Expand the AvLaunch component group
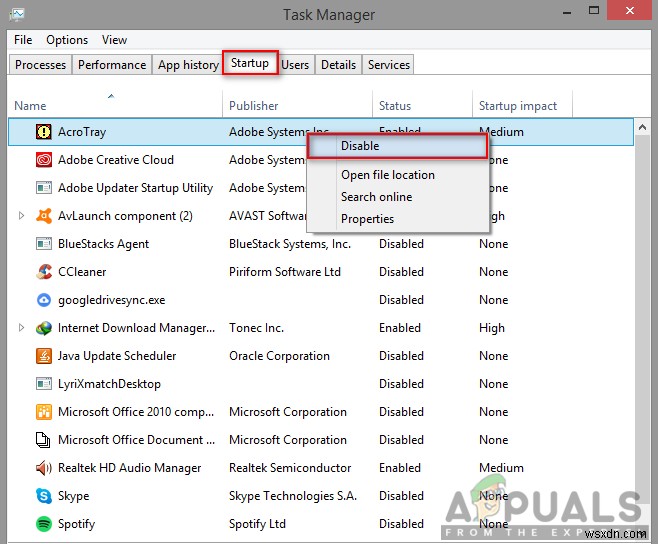658x544 pixels. pos(21,216)
